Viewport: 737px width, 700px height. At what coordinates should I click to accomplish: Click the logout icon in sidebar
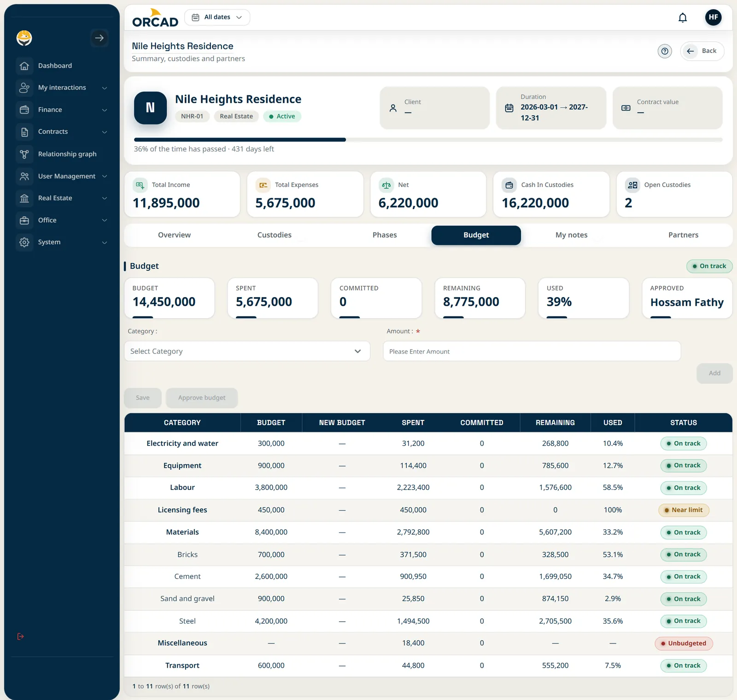point(20,636)
